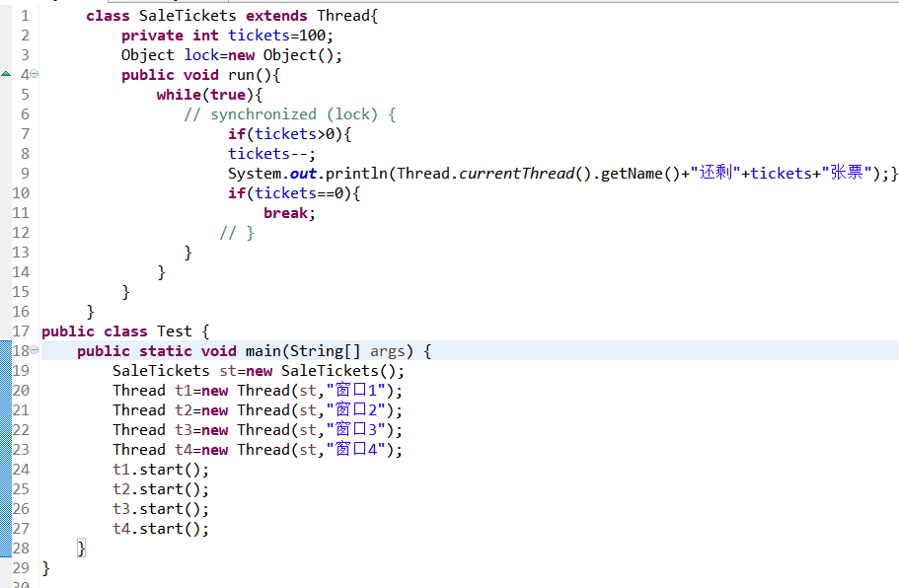Click the 'while(true){' statement
This screenshot has height=588, width=899.
click(209, 95)
